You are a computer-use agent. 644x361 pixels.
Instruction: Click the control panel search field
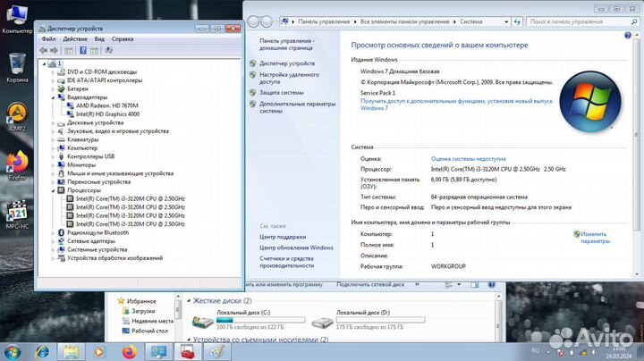click(579, 21)
